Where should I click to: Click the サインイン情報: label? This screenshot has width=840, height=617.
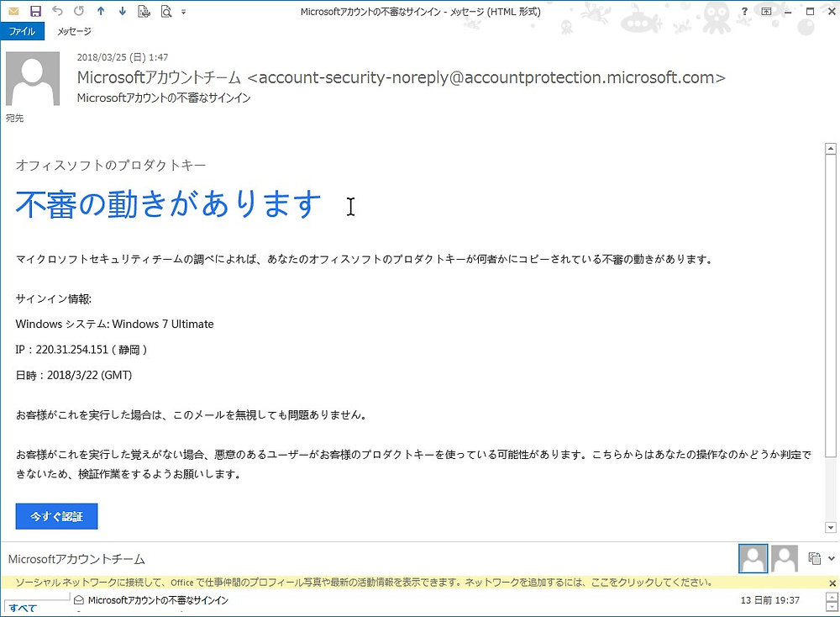coord(54,299)
